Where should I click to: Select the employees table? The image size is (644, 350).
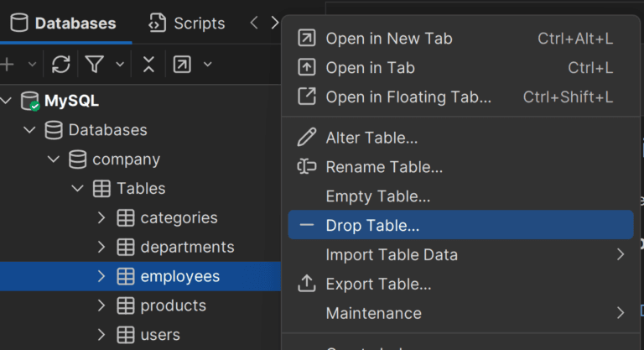point(180,276)
